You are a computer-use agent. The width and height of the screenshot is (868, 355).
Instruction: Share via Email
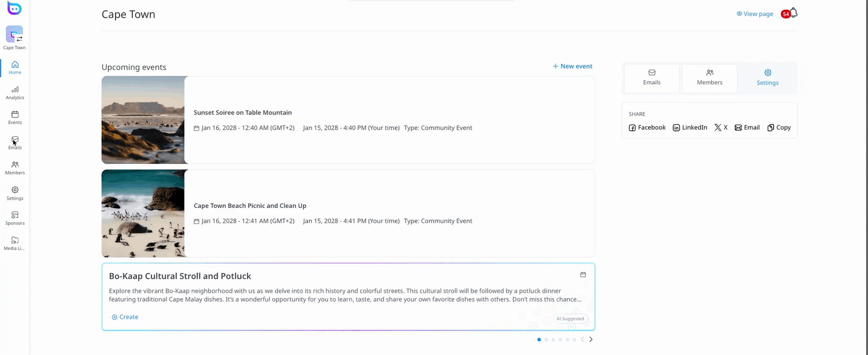747,127
